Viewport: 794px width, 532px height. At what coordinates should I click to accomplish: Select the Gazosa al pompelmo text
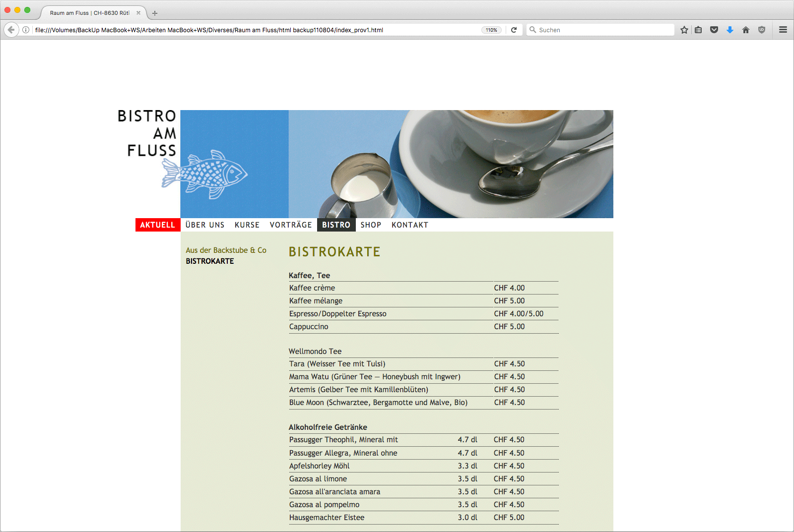coord(325,505)
